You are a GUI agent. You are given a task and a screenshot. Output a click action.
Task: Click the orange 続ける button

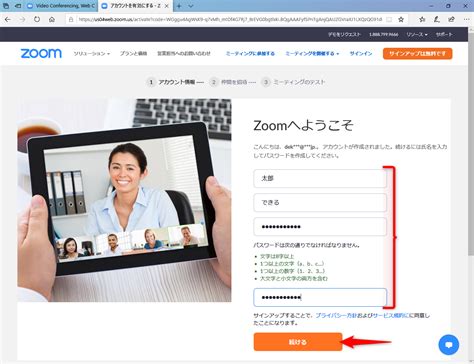[x=298, y=342]
